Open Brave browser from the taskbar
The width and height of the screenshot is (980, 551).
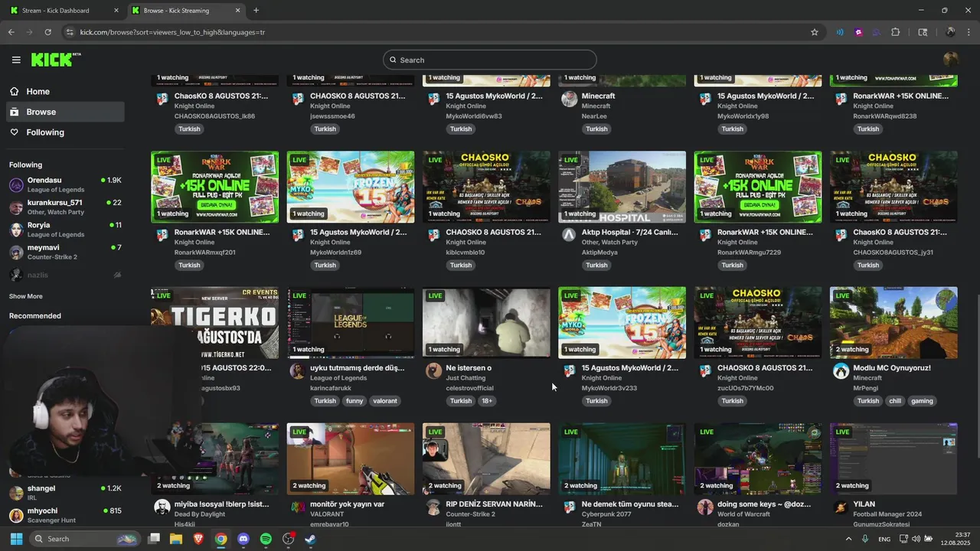click(198, 539)
